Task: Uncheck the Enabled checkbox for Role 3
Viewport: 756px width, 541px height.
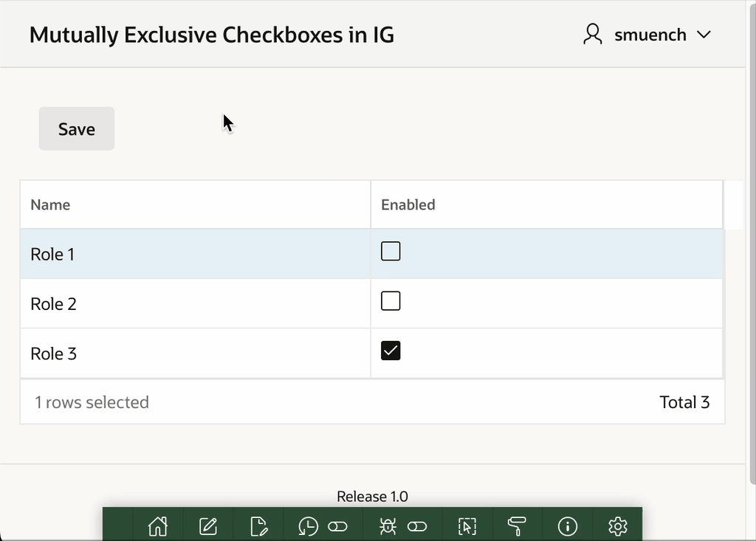Action: (x=391, y=351)
